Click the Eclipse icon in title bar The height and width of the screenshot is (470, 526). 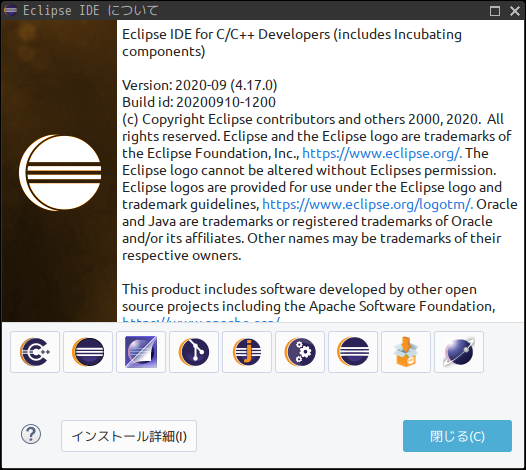tap(10, 10)
